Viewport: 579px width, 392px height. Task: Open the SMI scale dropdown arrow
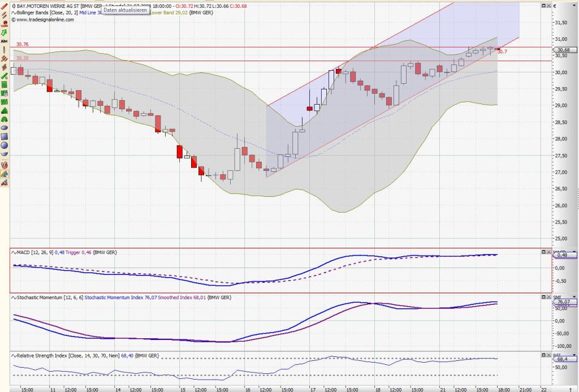(x=574, y=298)
